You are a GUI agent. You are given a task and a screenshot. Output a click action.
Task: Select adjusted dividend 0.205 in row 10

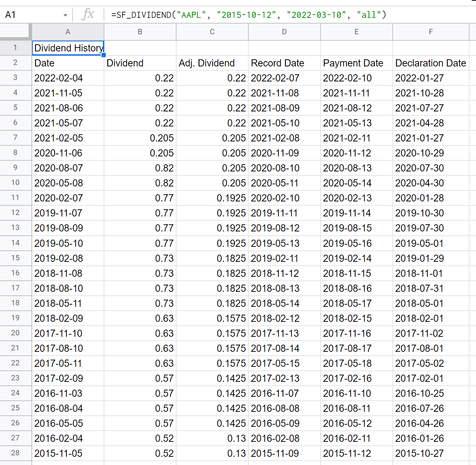212,183
